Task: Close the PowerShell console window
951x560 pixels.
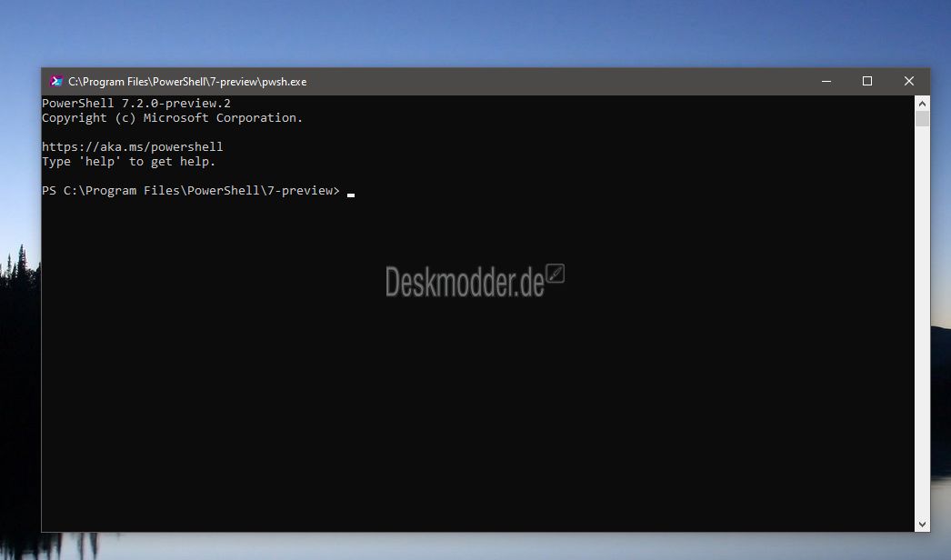Action: point(908,81)
